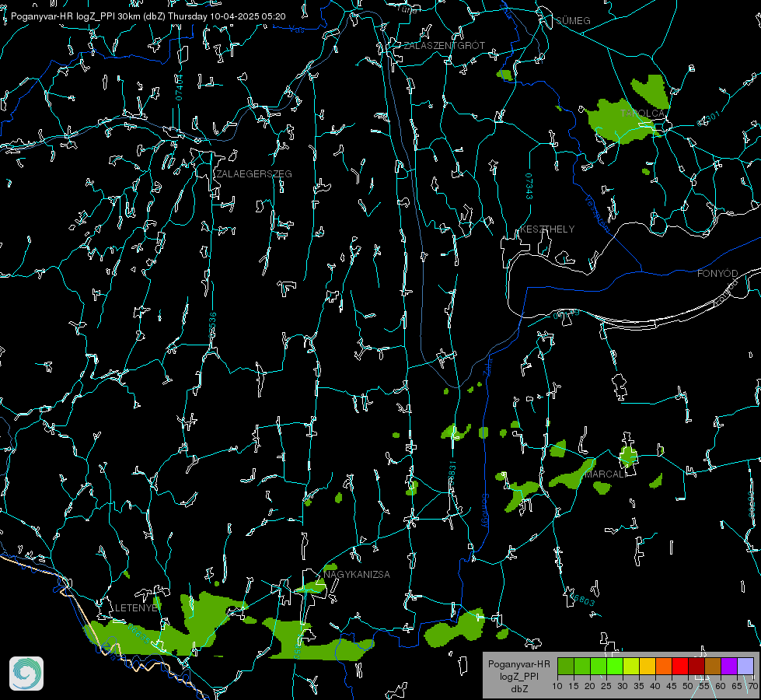Click the blue Zala county label
761x700 pixels.
(x=489, y=366)
